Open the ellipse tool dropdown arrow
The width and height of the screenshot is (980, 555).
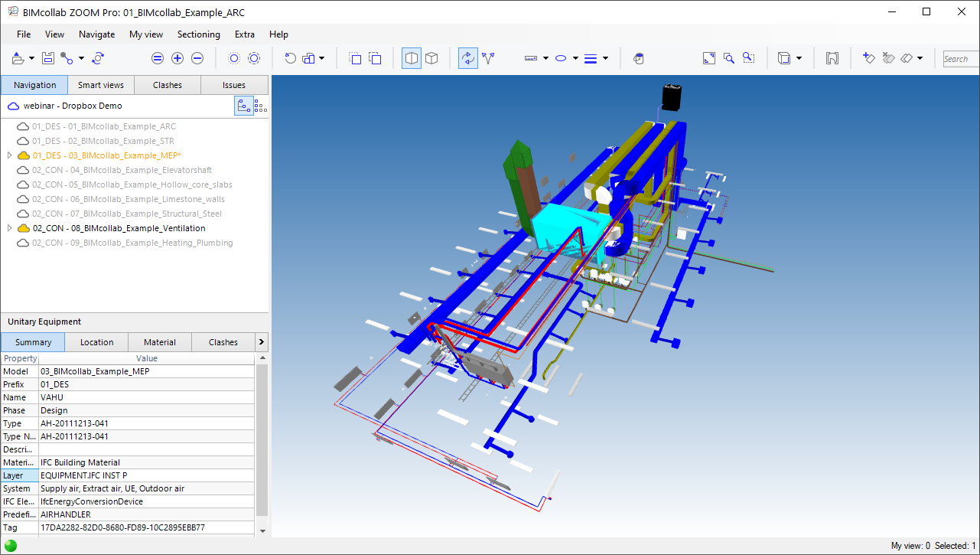coord(575,58)
